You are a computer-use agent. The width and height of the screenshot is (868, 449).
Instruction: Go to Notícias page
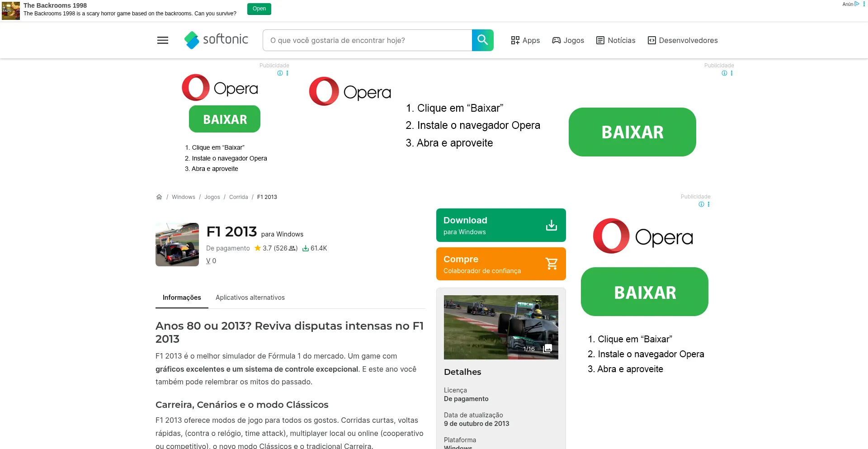point(616,40)
